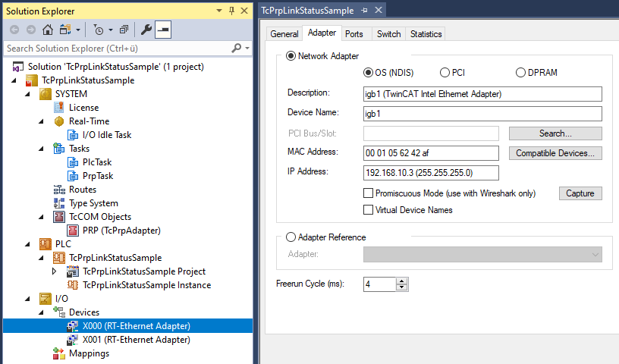Click the X001 RT-Ethernet Adapter device icon
The width and height of the screenshot is (619, 364).
tap(73, 340)
